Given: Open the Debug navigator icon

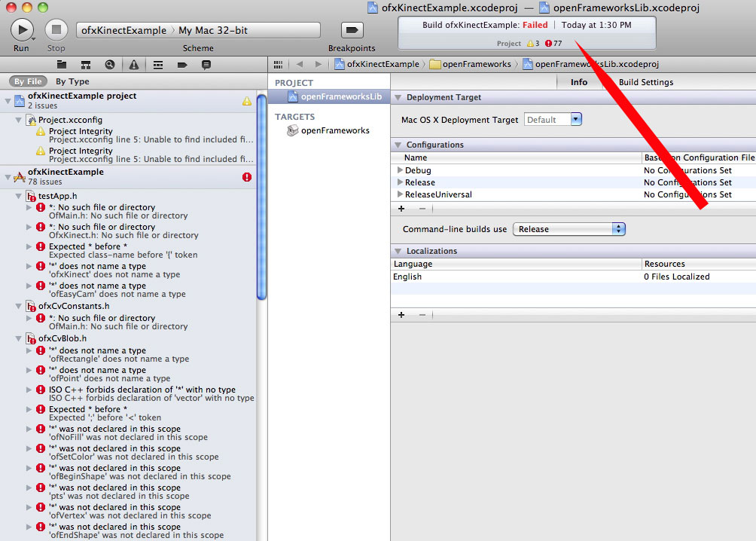Looking at the screenshot, I should 158,65.
